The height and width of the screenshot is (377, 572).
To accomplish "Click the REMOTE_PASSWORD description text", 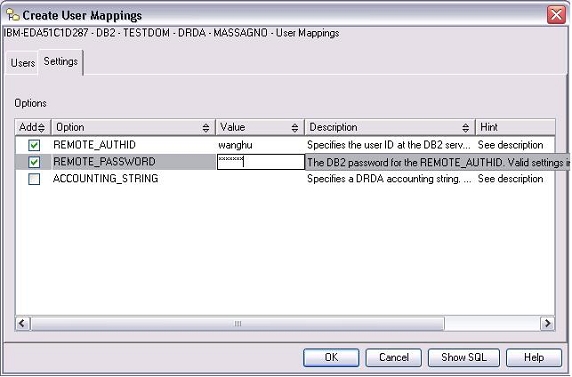I will [x=438, y=162].
